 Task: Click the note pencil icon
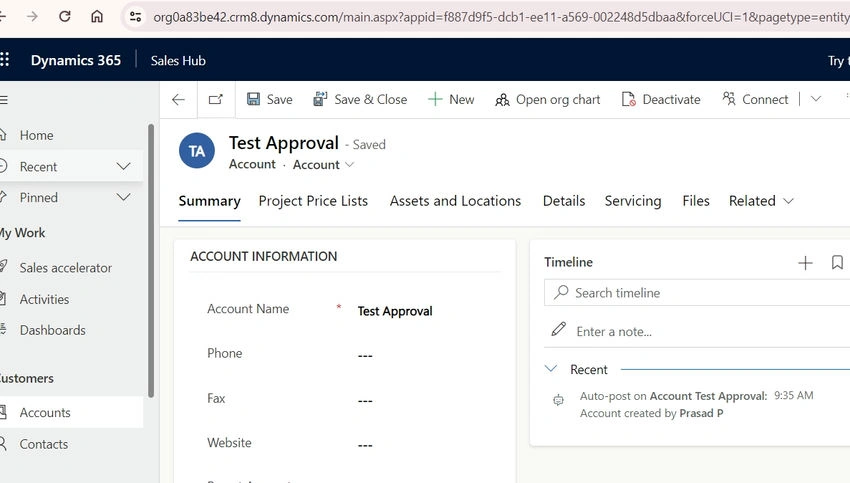pyautogui.click(x=559, y=329)
